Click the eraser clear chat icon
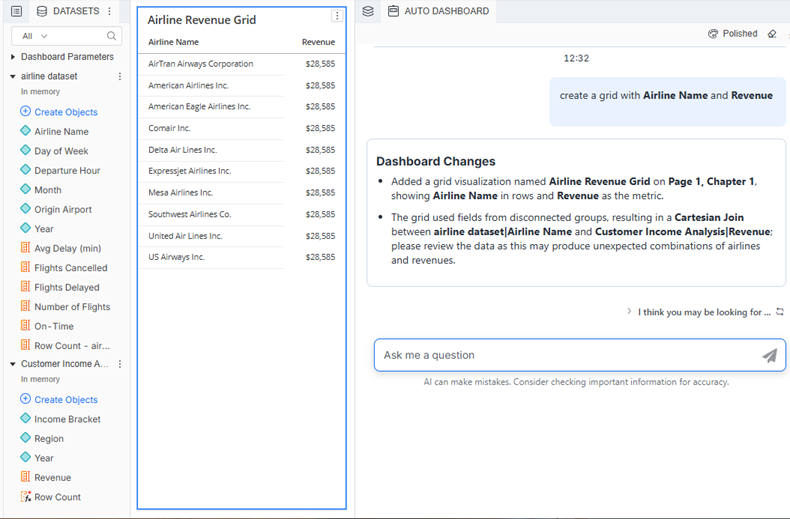Screen dimensions: 790x519 pos(772,34)
